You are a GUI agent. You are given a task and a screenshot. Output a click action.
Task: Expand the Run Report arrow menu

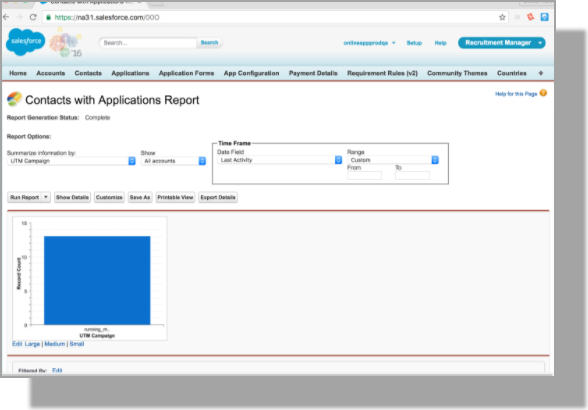tap(46, 197)
